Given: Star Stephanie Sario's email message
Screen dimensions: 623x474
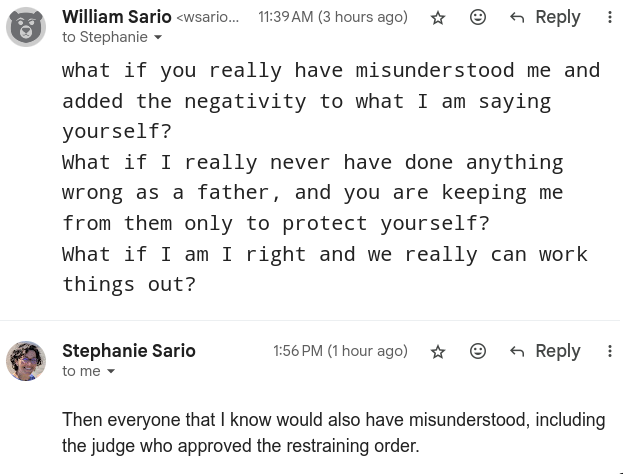Looking at the screenshot, I should pyautogui.click(x=438, y=351).
